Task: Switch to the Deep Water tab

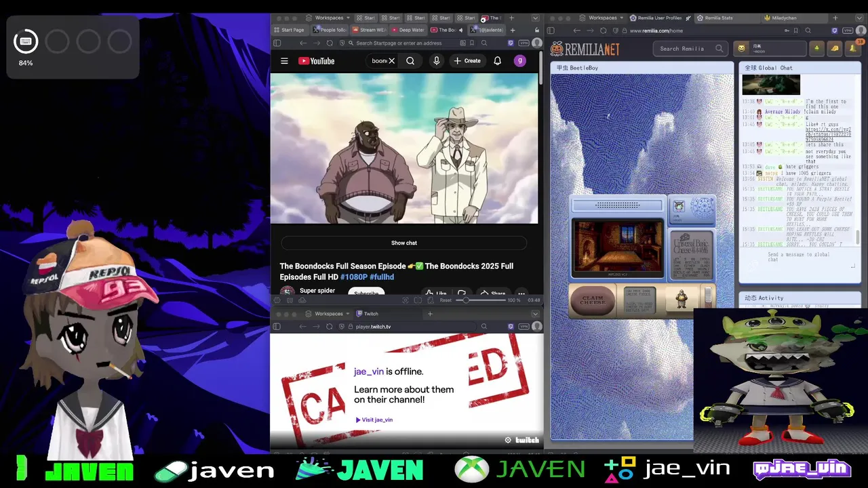Action: (x=407, y=30)
